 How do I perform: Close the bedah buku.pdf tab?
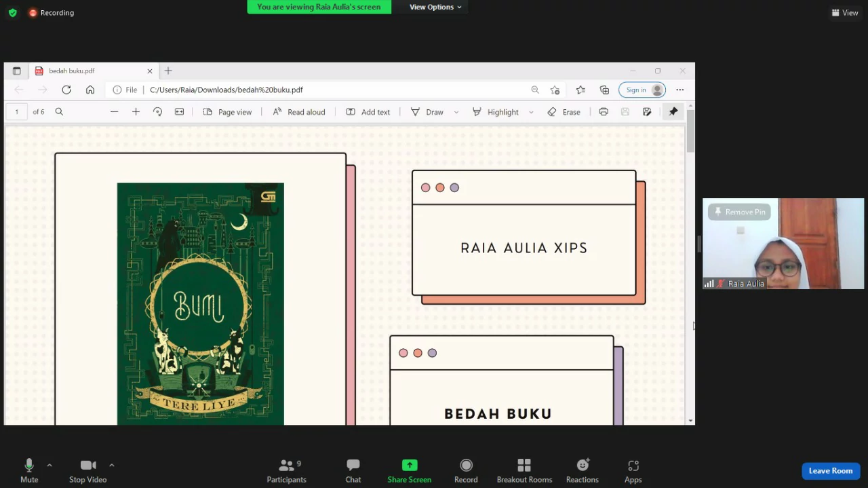pos(150,71)
